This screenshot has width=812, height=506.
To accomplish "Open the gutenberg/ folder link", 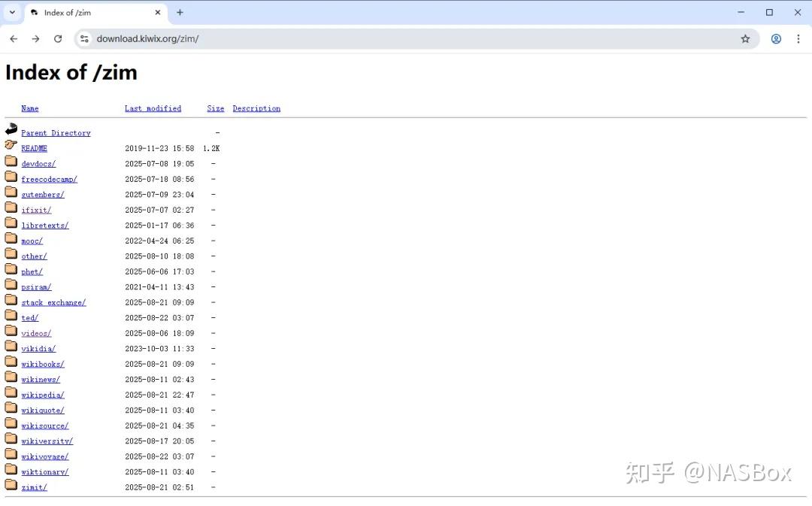I will tap(43, 195).
